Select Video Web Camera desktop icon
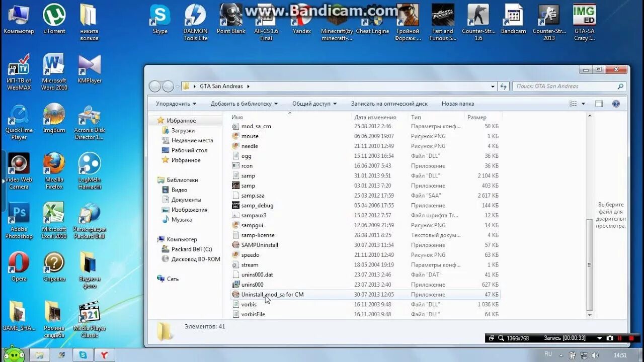Viewport: 644px width, 362px height. click(x=19, y=171)
